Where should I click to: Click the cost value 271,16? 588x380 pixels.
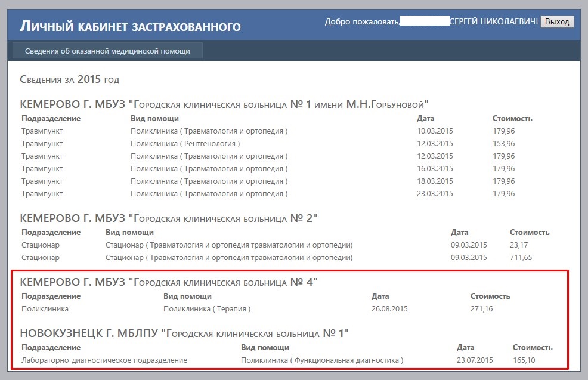(481, 309)
